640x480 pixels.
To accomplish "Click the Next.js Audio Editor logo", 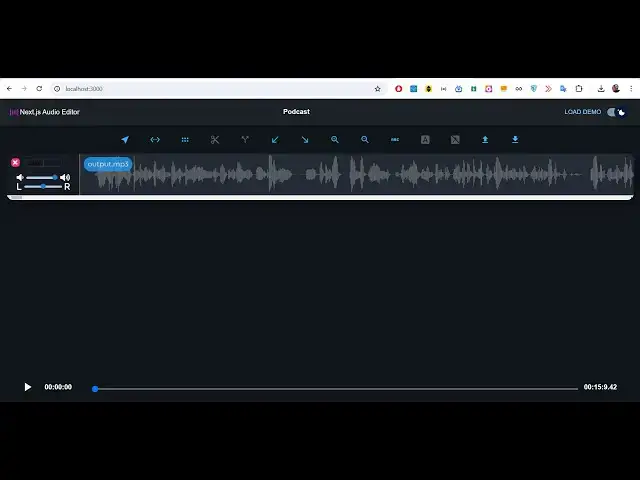I will 45,112.
